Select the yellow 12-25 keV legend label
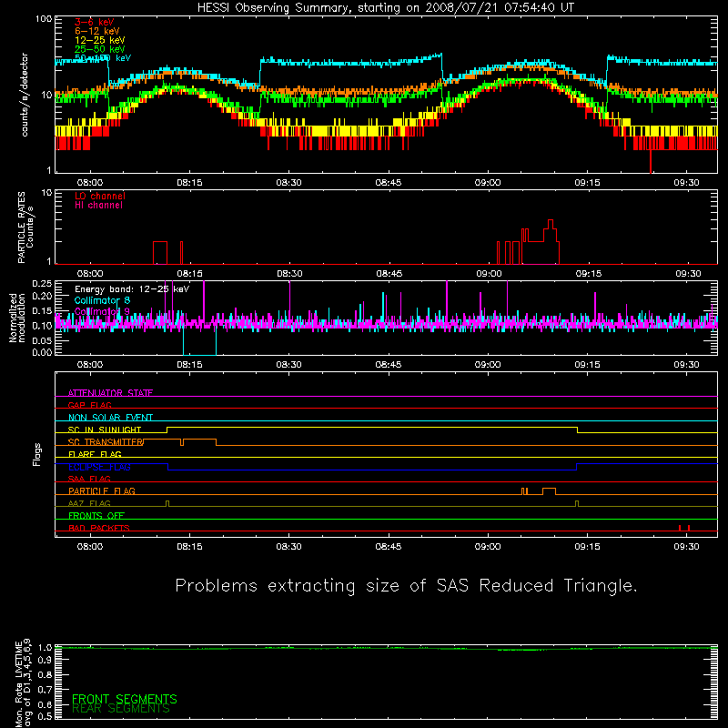Screen dimensions: 728x728 click(99, 40)
